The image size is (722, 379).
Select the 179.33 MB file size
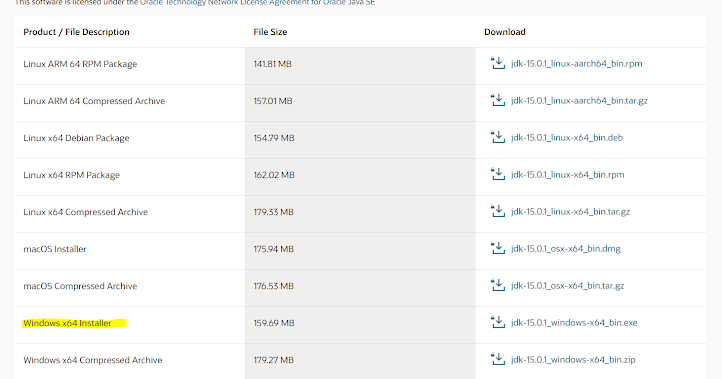274,212
